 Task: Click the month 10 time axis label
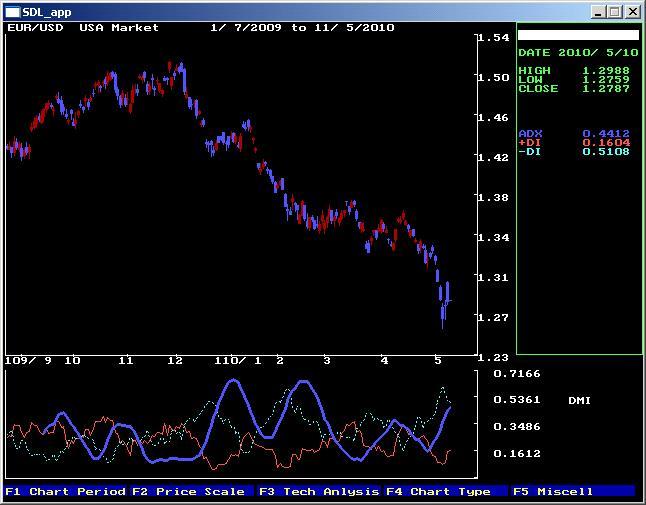[72, 361]
